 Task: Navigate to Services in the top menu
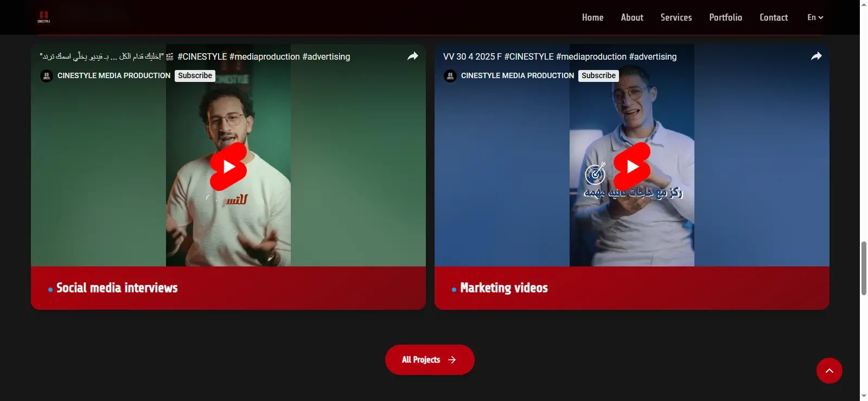[x=676, y=17]
